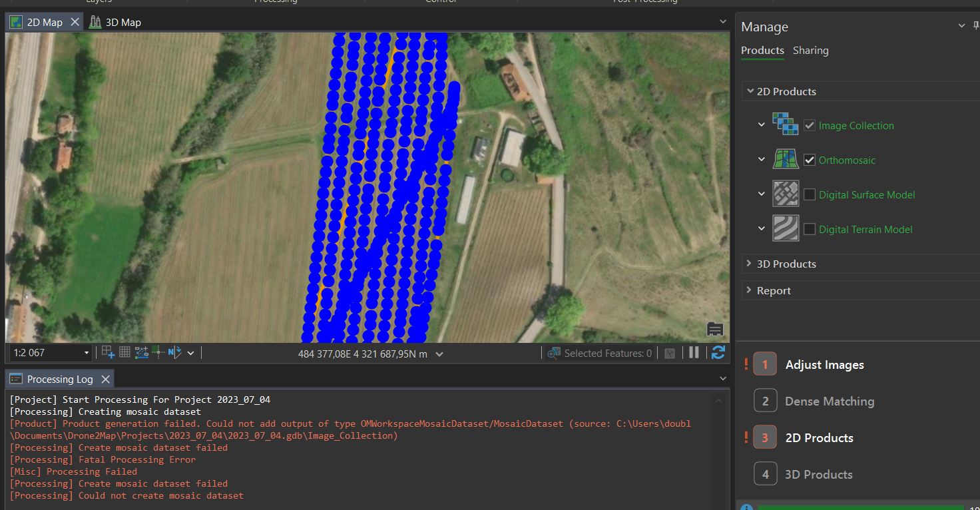
Task: Open the map scale dropdown
Action: coord(86,352)
